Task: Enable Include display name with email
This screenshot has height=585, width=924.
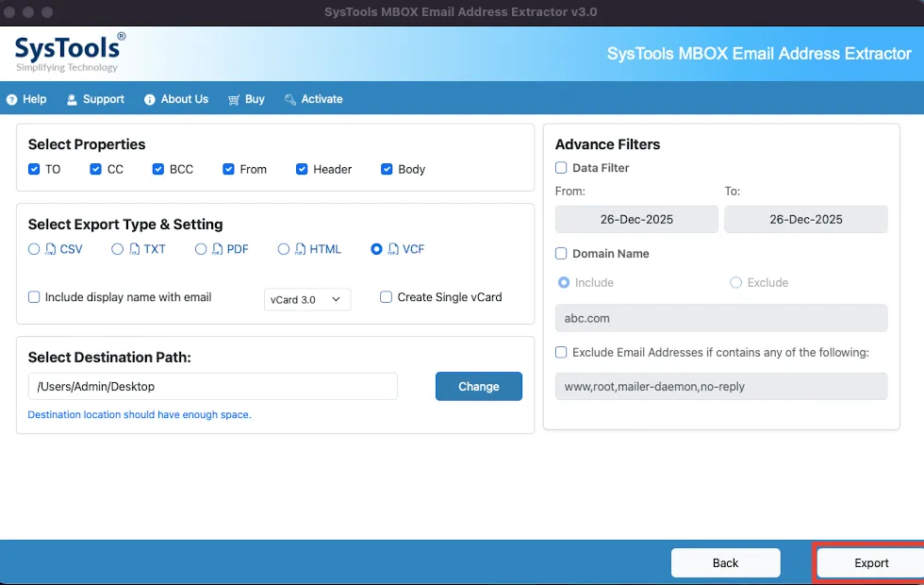Action: click(x=34, y=297)
